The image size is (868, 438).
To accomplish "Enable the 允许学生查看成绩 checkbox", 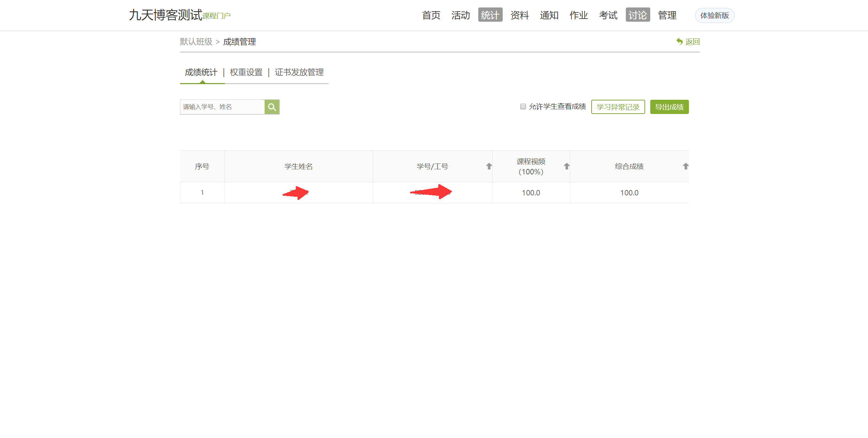I will click(523, 106).
